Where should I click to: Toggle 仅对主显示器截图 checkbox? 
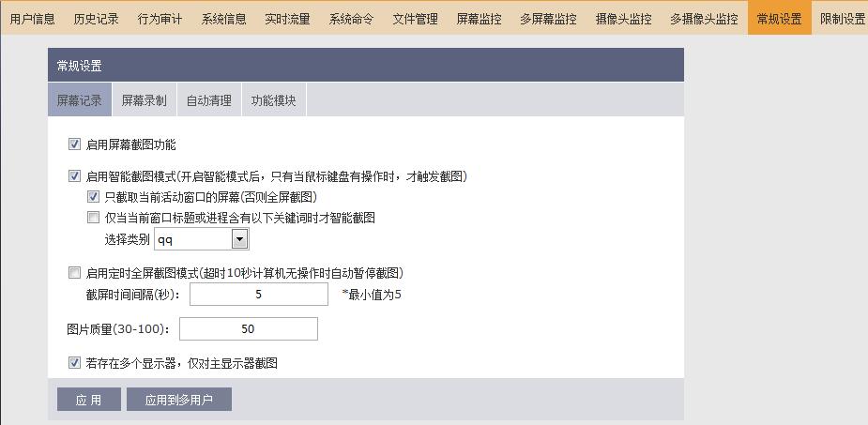pyautogui.click(x=74, y=362)
